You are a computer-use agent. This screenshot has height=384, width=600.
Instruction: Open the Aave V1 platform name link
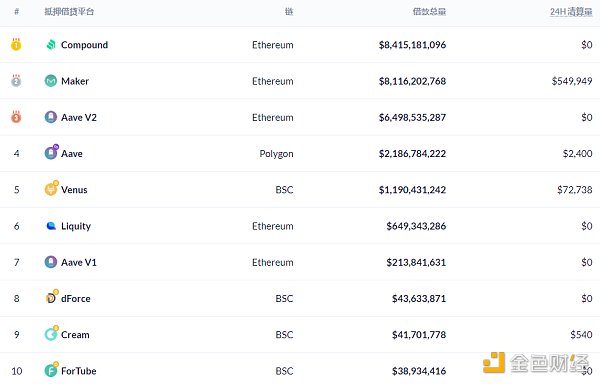point(79,262)
